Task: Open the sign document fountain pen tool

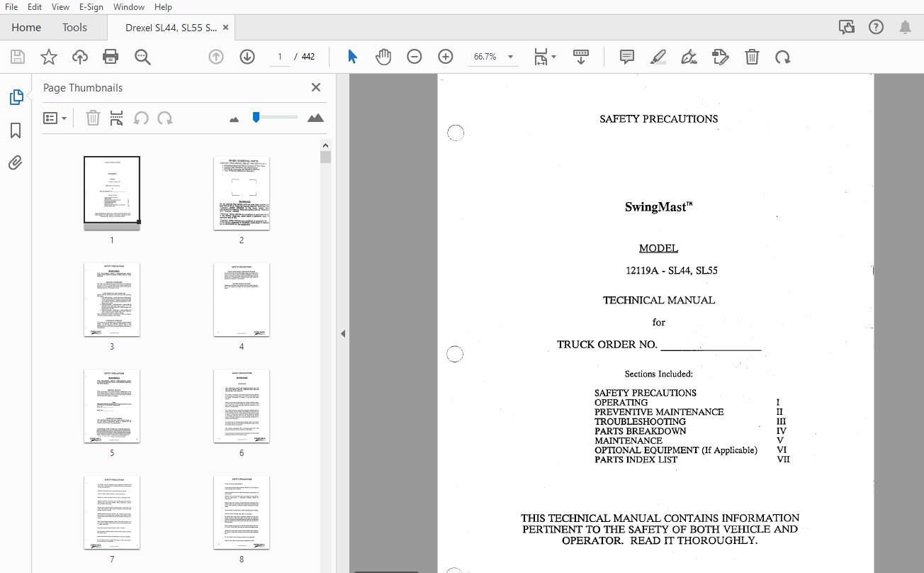Action: (689, 57)
